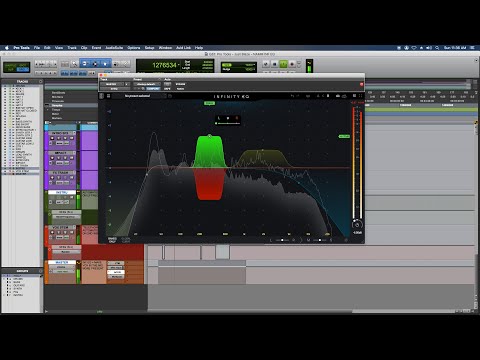
Task: Open the TRACKS list pop-up menu
Action: click(x=41, y=81)
